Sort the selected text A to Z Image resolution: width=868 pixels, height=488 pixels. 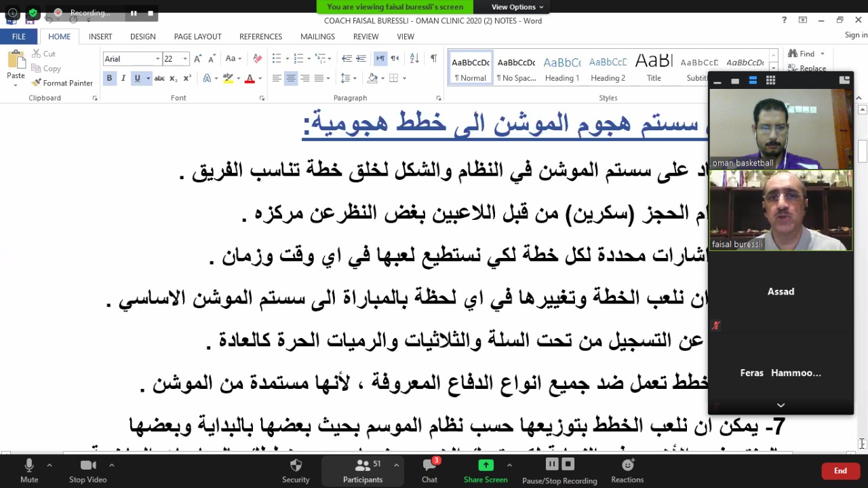pos(415,59)
